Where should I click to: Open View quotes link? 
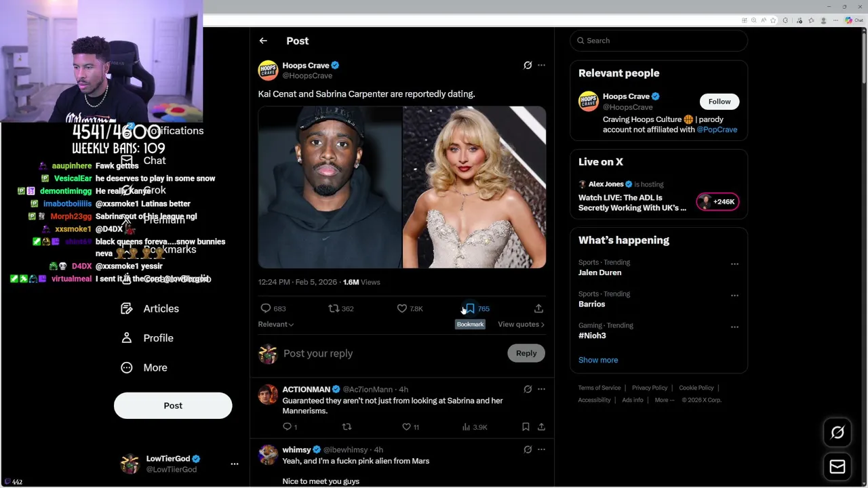point(521,324)
